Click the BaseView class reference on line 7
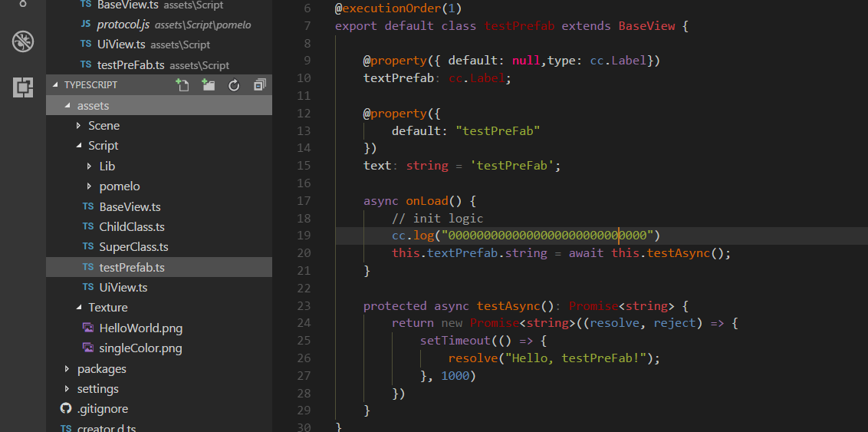868x432 pixels. (646, 26)
